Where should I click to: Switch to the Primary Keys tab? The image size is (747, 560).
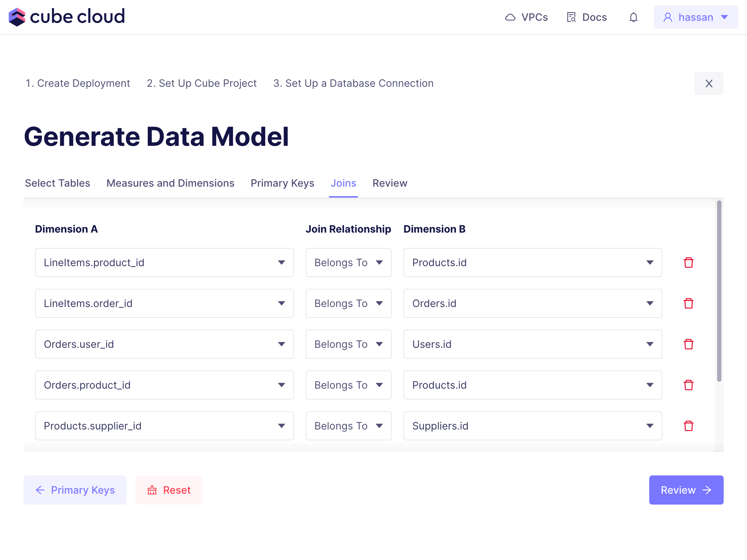click(282, 183)
